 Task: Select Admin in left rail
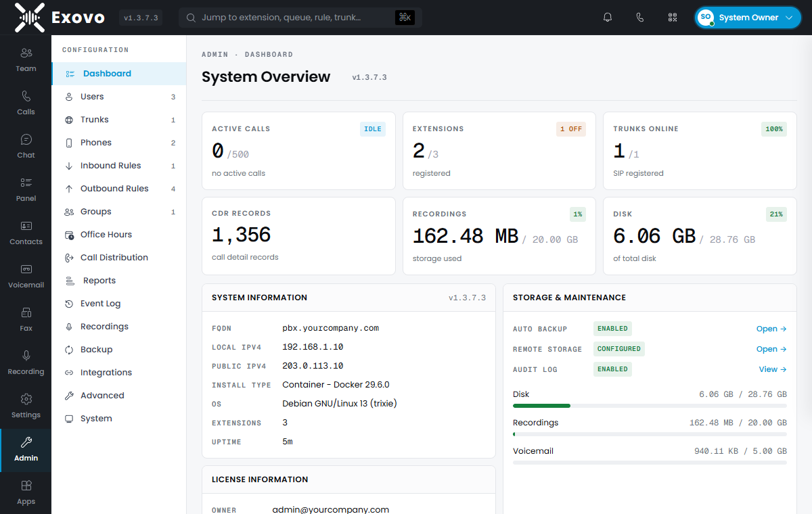click(26, 449)
